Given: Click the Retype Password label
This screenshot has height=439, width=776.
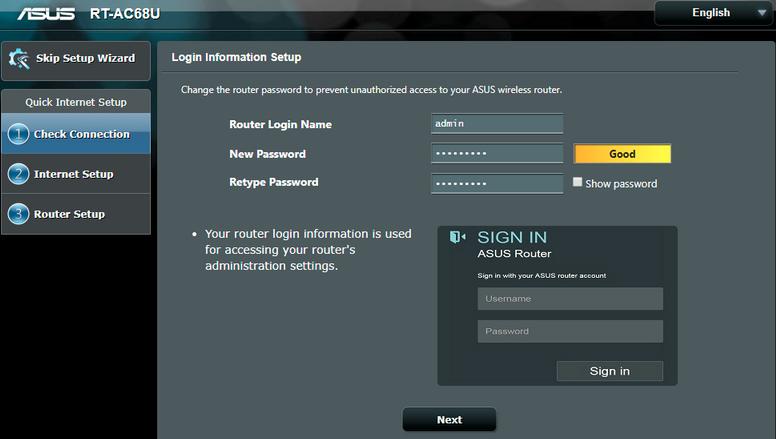Looking at the screenshot, I should (274, 183).
